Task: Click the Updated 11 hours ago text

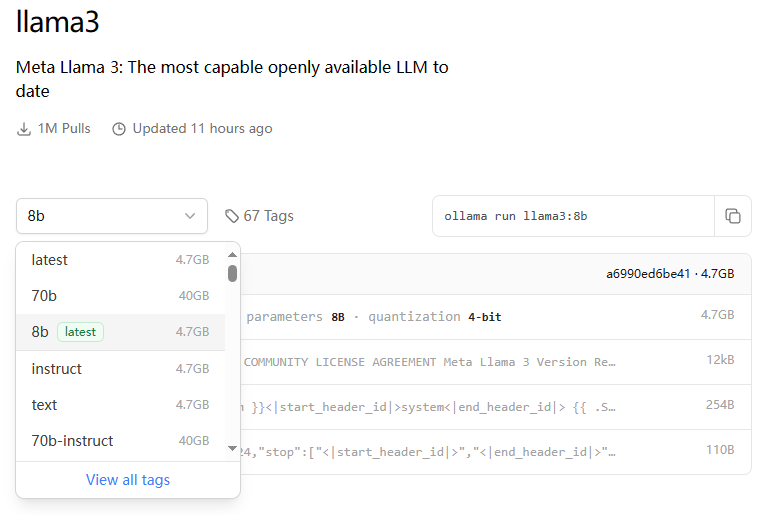Action: click(202, 129)
